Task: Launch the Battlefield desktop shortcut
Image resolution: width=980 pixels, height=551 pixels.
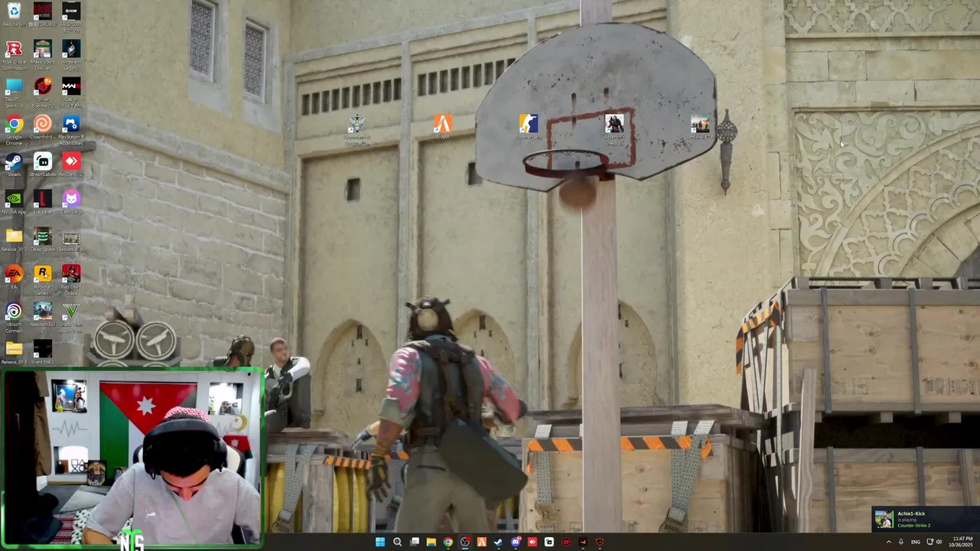Action: coord(700,126)
